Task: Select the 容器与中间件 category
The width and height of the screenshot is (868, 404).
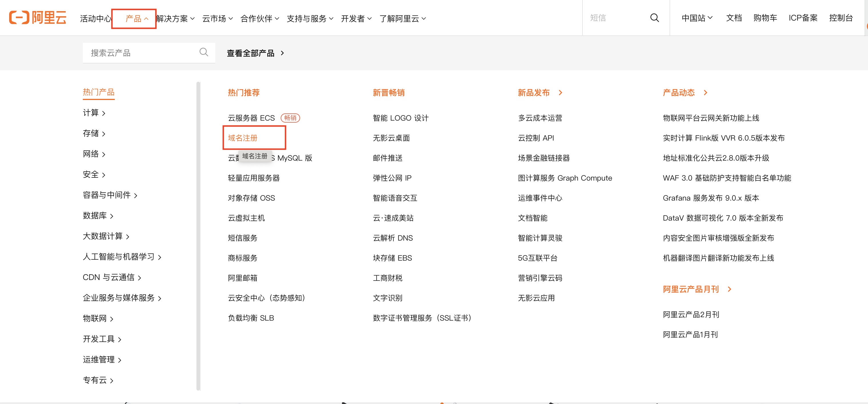Action: tap(110, 195)
